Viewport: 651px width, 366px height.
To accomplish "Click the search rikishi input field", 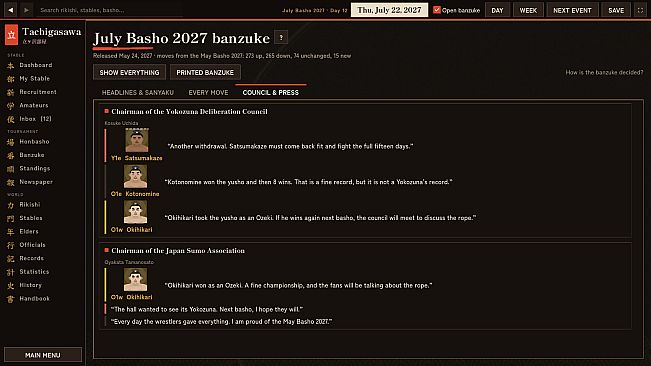I will [x=110, y=10].
